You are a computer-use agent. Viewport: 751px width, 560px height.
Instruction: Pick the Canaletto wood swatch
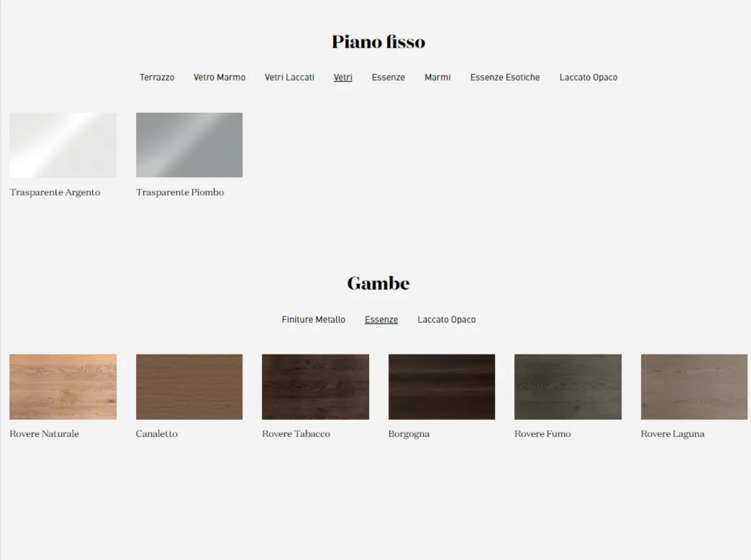189,387
